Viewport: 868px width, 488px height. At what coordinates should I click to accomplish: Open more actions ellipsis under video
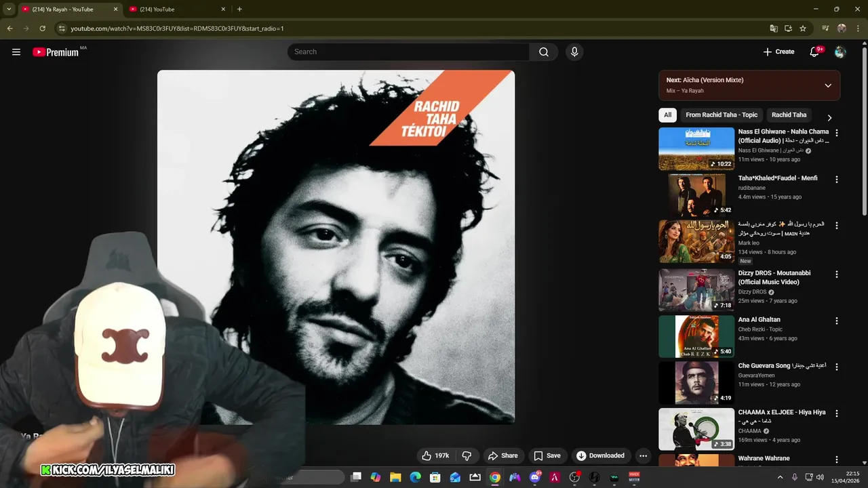(643, 455)
